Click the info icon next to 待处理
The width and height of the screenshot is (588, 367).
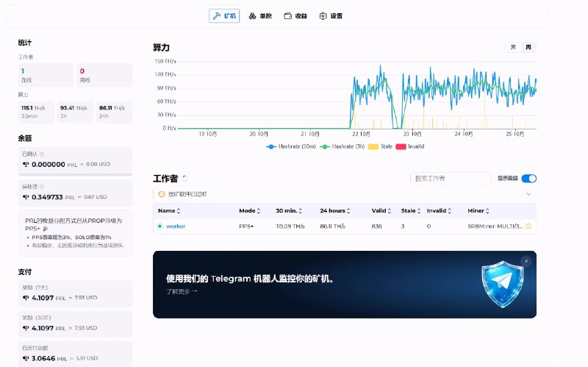tap(42, 187)
